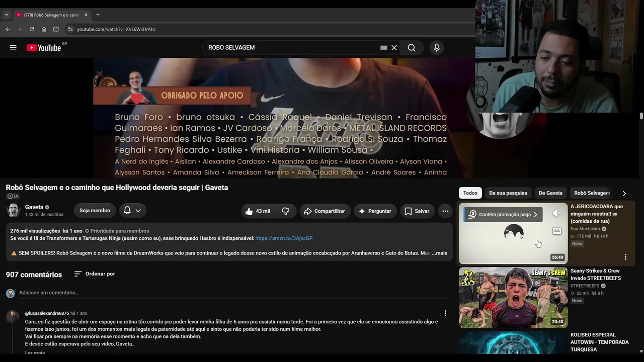
Task: Open the Ordenar por sort menu
Action: click(x=95, y=274)
